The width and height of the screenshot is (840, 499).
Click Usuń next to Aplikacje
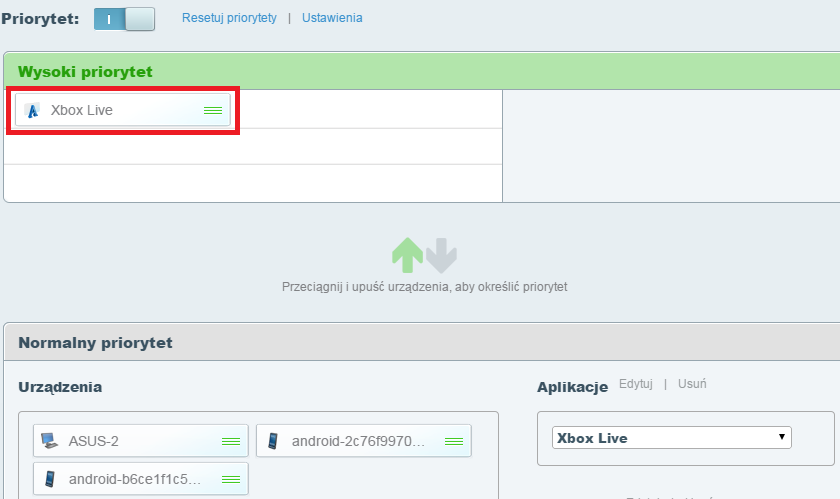(x=692, y=384)
